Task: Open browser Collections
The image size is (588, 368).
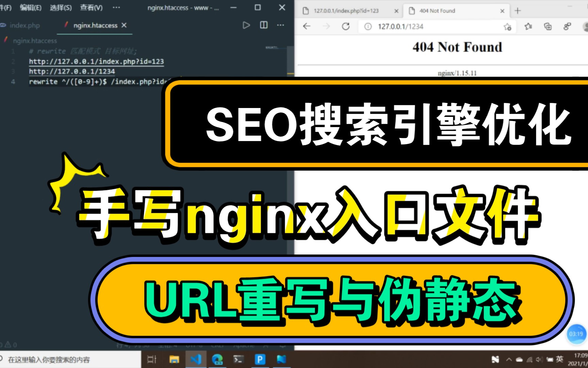Action: pyautogui.click(x=548, y=26)
